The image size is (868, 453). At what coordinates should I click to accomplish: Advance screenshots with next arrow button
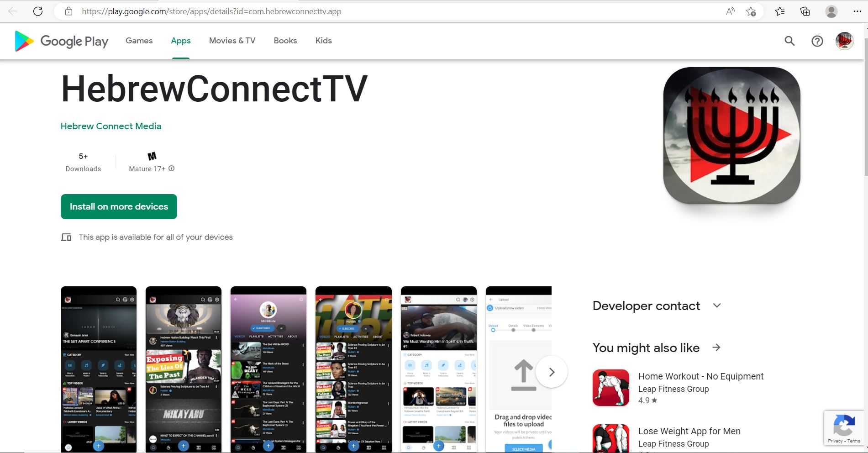552,372
